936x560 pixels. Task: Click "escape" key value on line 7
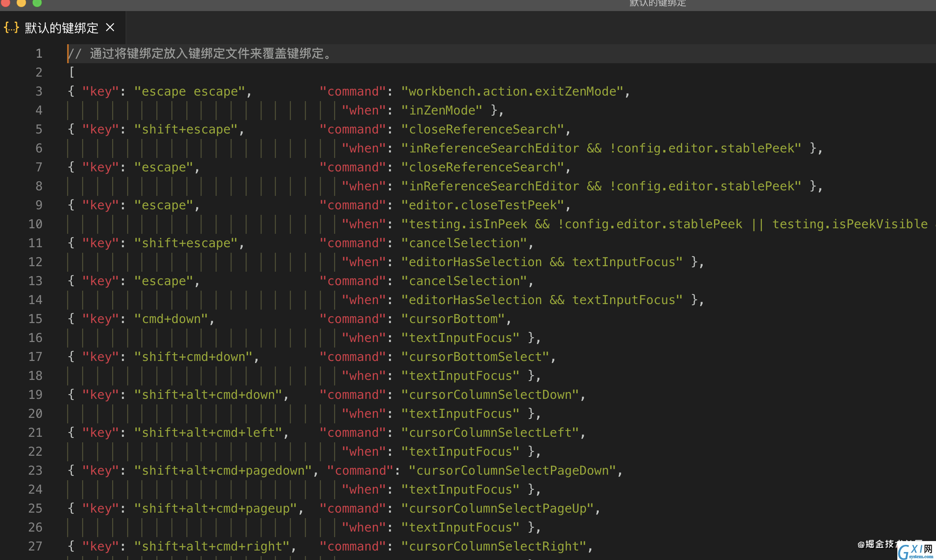[x=164, y=167]
